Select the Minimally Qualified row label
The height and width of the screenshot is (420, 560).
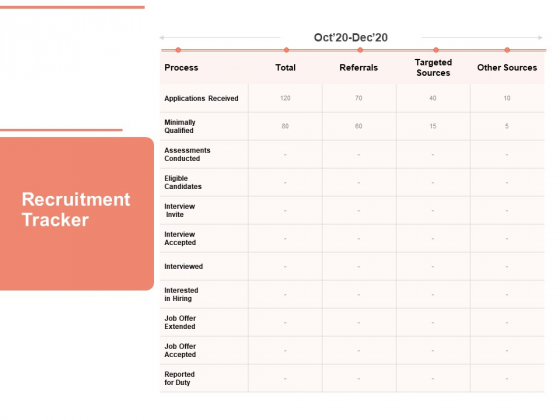(x=180, y=126)
